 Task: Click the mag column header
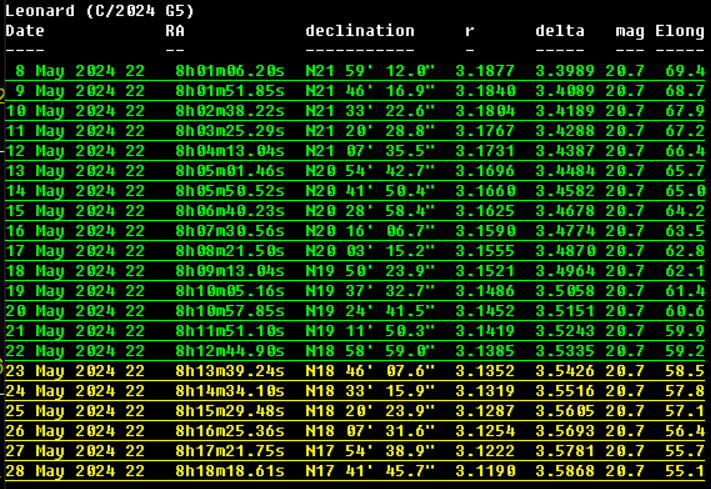click(x=630, y=31)
